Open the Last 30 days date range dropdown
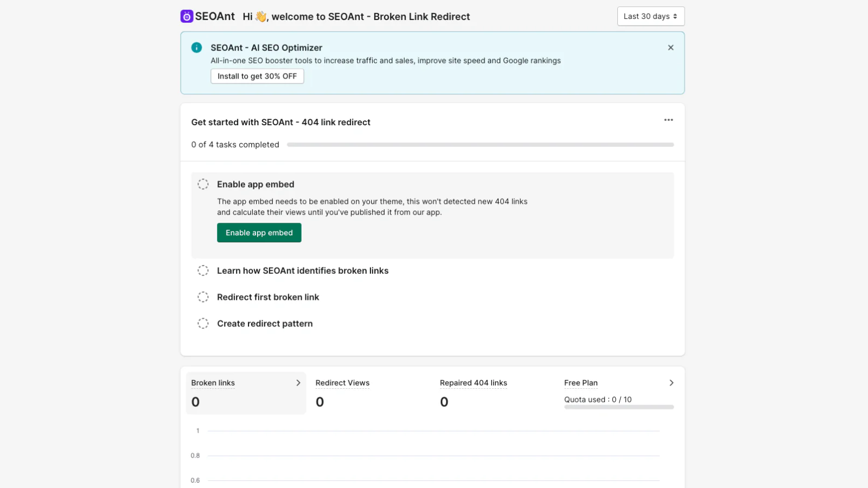868x488 pixels. [650, 16]
